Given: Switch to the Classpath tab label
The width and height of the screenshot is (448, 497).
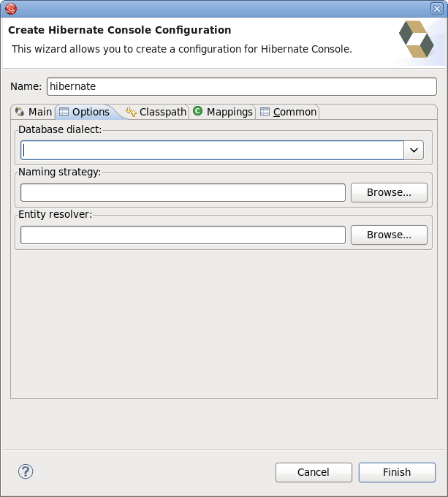Looking at the screenshot, I should tap(162, 112).
